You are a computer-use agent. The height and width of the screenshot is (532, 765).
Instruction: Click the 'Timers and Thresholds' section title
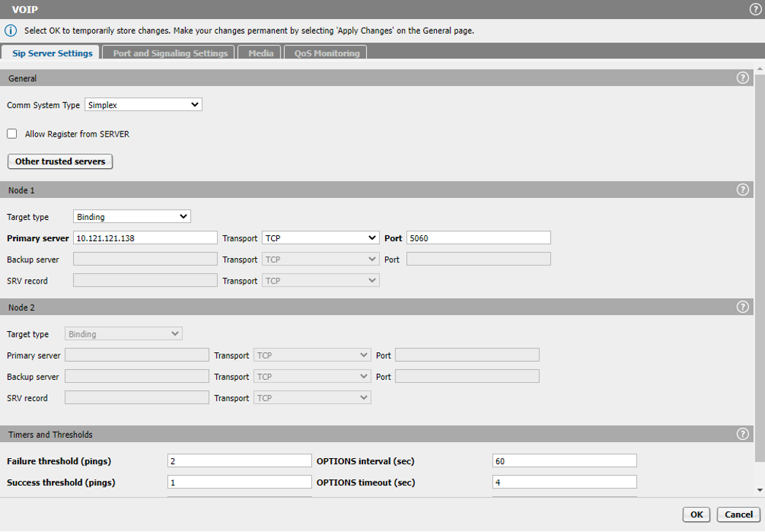click(x=50, y=434)
